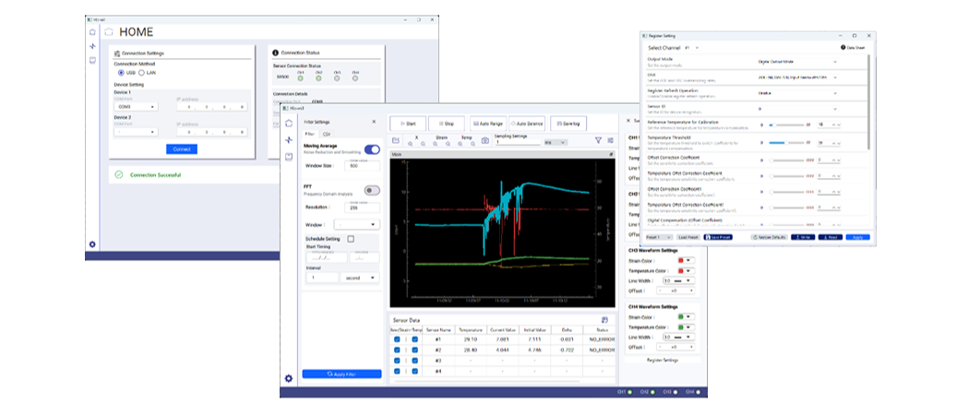Image resolution: width=980 pixels, height=418 pixels.
Task: Expand the FFT Window dropdown
Action: click(357, 224)
